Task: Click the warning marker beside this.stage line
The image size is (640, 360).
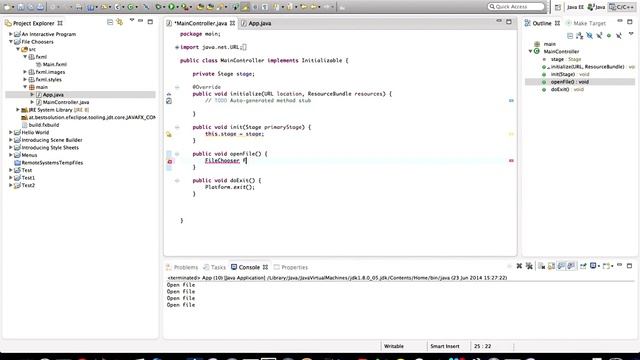Action: (169, 134)
